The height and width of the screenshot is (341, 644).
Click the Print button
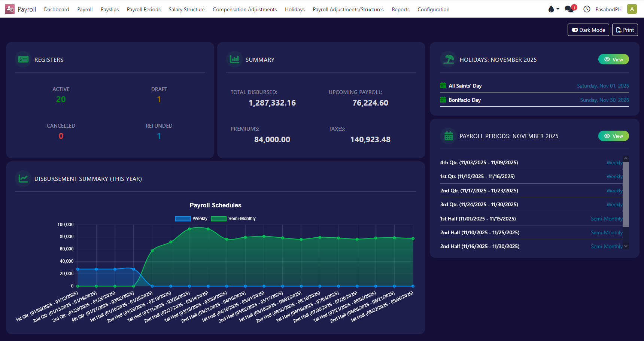pyautogui.click(x=625, y=30)
